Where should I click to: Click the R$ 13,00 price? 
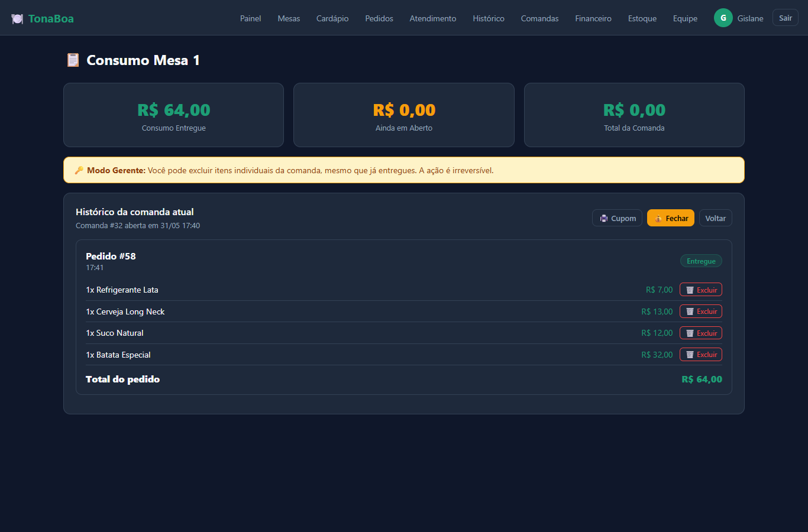point(657,312)
